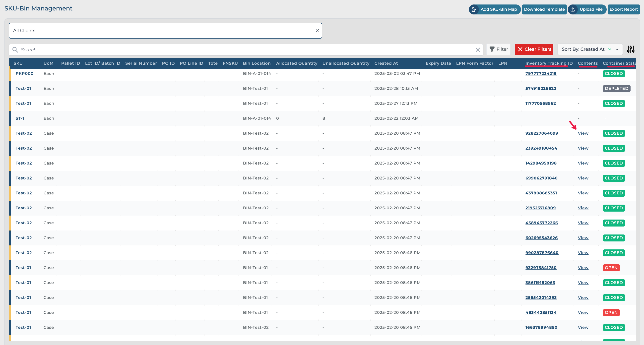
Task: Clear the search field with X icon
Action: (x=477, y=50)
